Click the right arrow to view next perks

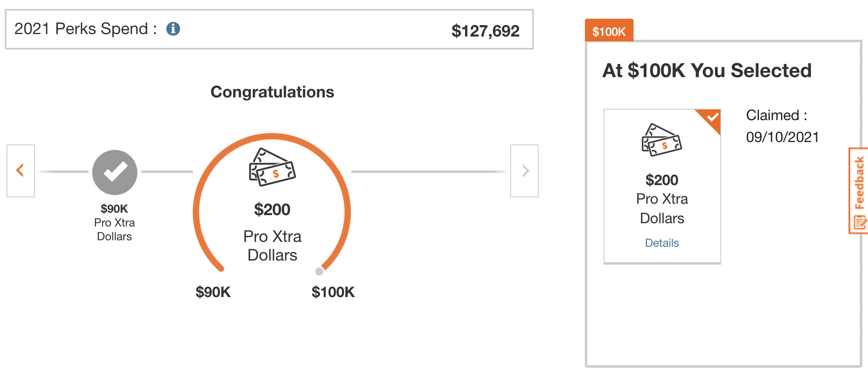pyautogui.click(x=524, y=171)
